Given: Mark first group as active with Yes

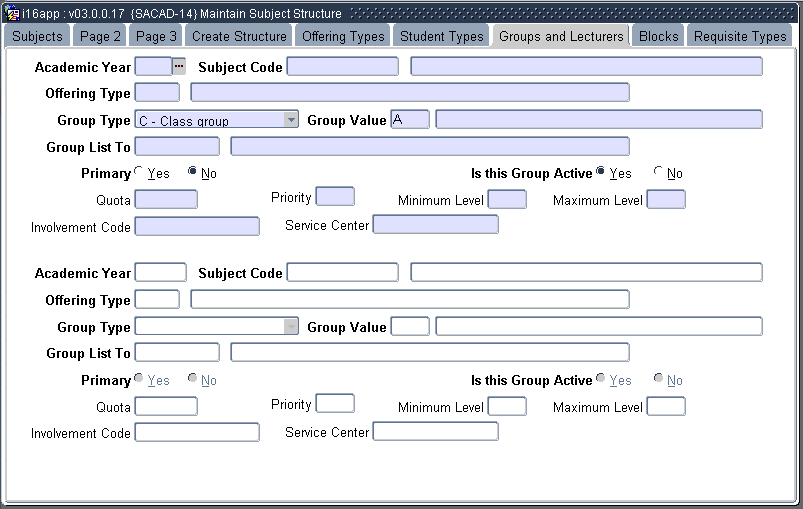Looking at the screenshot, I should (601, 173).
